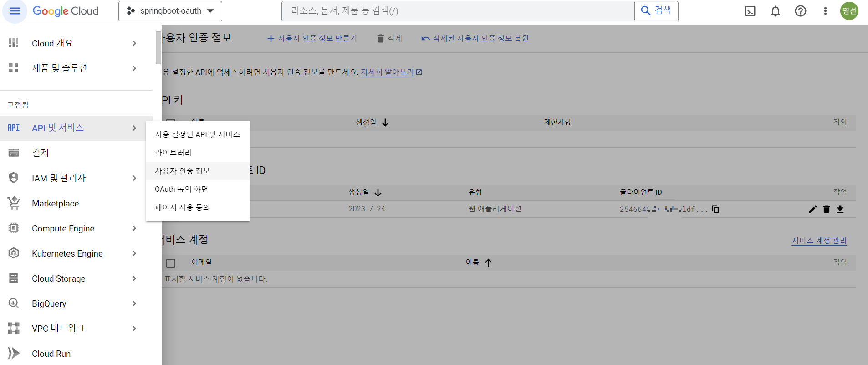Click the IAM shield icon
Image resolution: width=868 pixels, height=365 pixels.
14,178
